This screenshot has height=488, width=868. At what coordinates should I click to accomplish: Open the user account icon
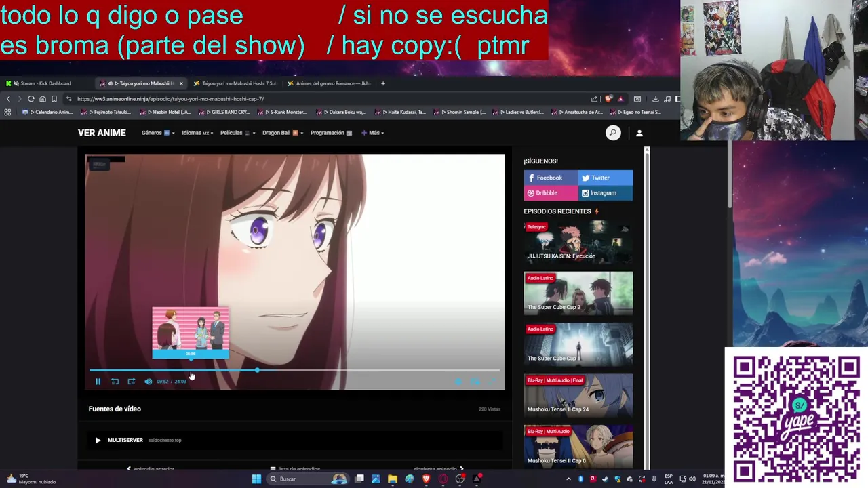tap(639, 133)
